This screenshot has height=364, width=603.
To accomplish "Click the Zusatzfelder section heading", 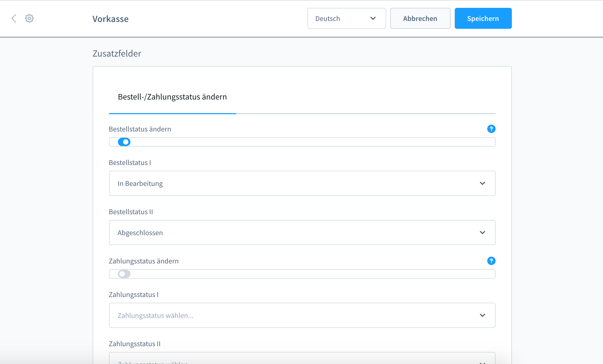I will coord(117,53).
